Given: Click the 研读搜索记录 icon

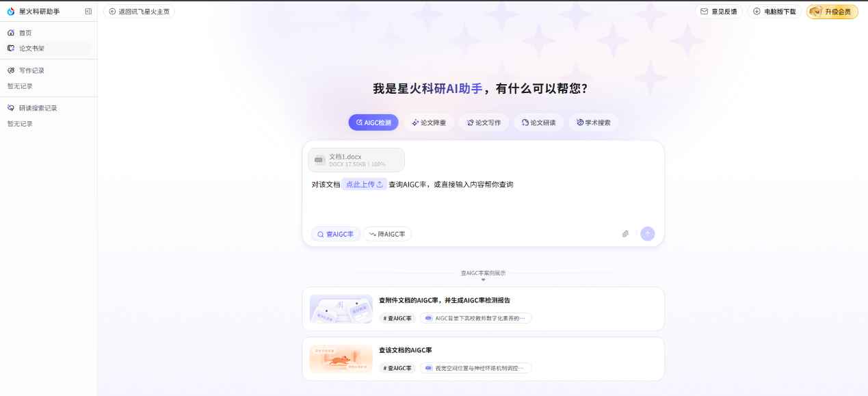Looking at the screenshot, I should [10, 108].
